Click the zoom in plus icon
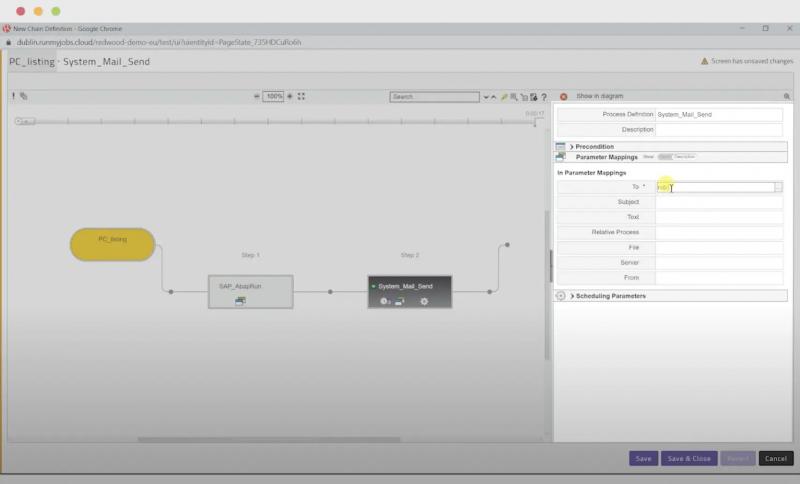 [290, 96]
